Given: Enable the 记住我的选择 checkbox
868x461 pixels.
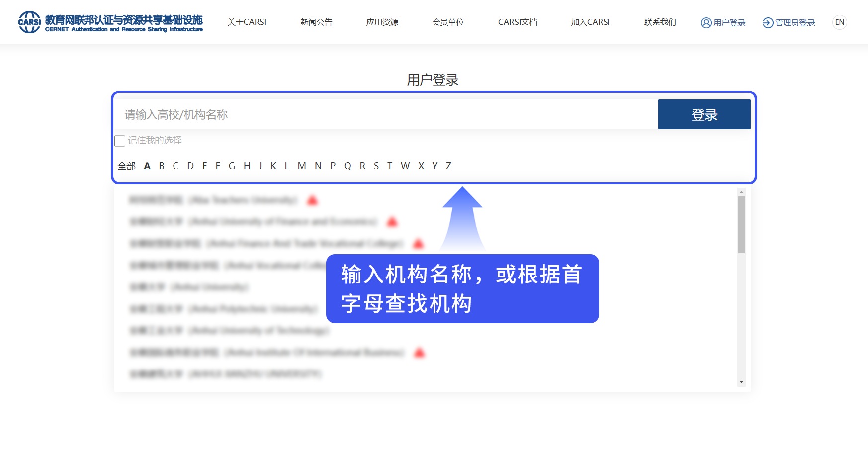Looking at the screenshot, I should [x=120, y=141].
